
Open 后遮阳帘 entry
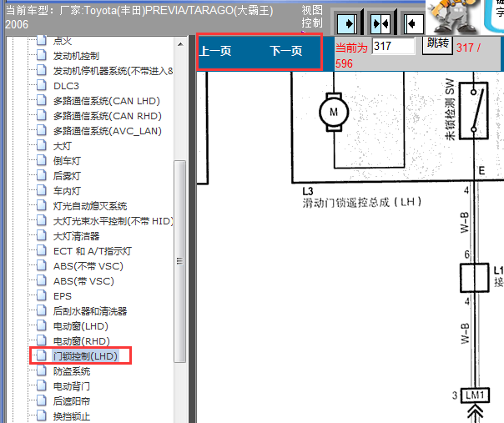[x=72, y=400]
